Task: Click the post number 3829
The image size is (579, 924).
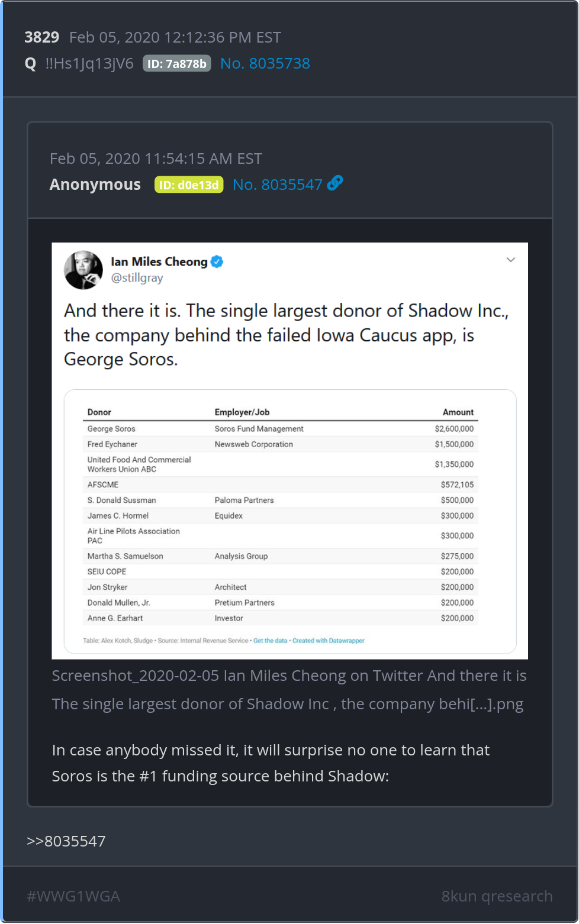Action: [x=41, y=37]
